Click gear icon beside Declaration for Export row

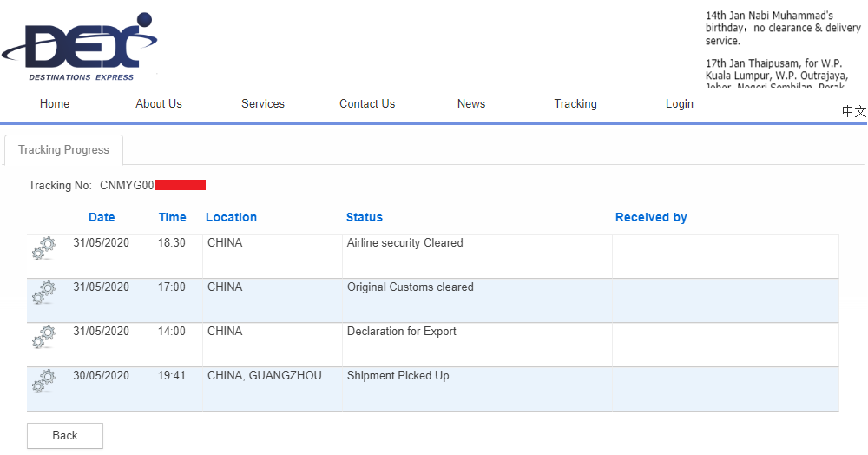click(43, 338)
